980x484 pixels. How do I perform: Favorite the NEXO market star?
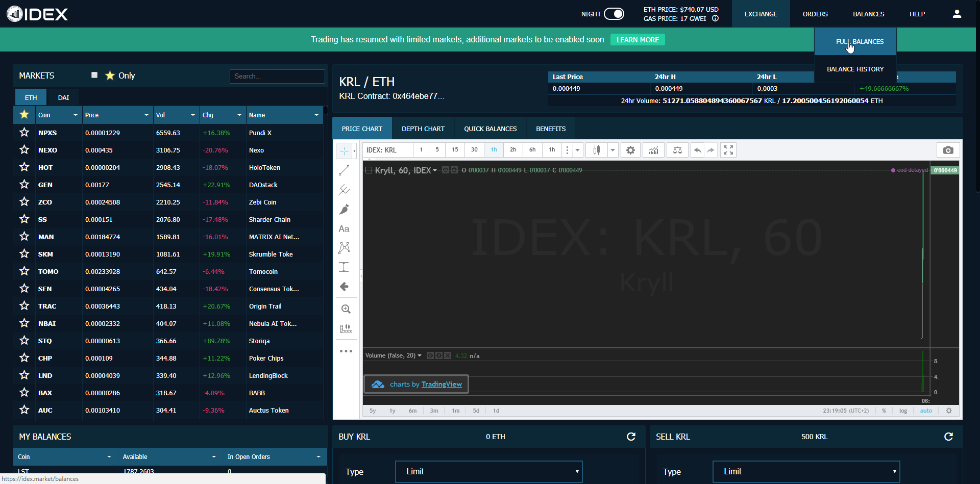(x=24, y=150)
